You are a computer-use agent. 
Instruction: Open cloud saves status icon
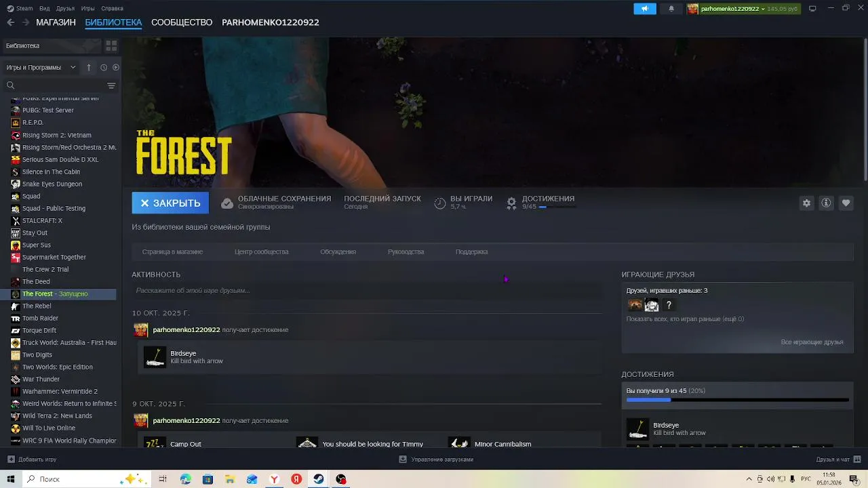click(x=227, y=203)
